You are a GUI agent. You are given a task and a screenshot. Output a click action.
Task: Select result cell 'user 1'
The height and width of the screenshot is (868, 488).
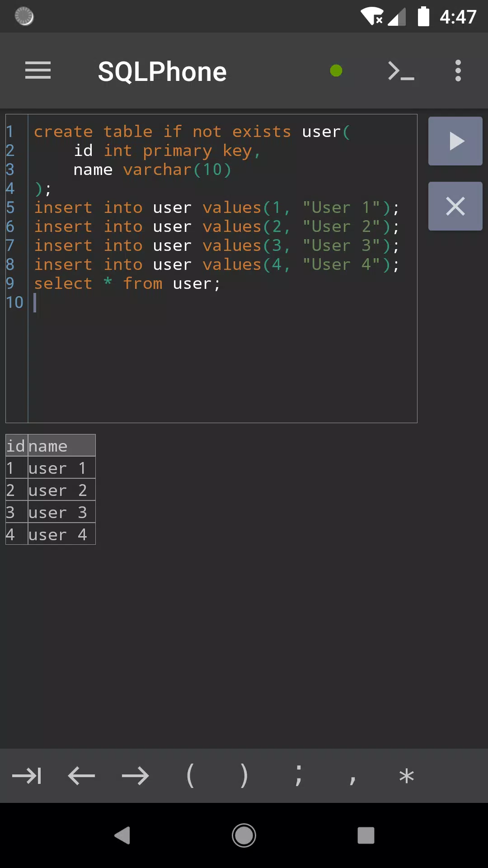pos(61,468)
